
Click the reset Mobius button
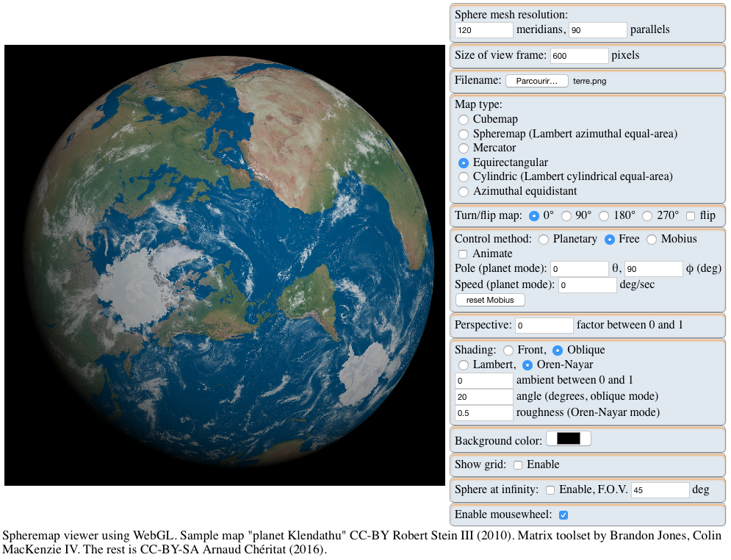(x=490, y=300)
